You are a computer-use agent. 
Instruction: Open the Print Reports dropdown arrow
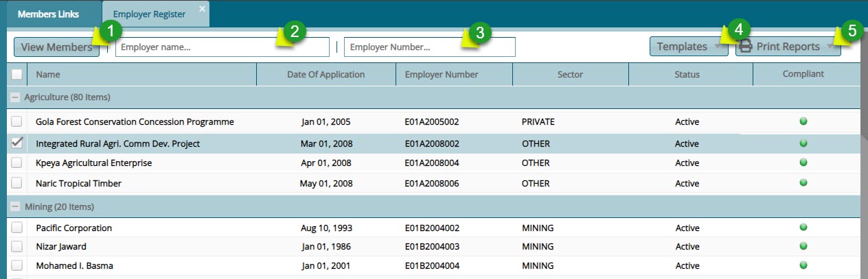click(x=832, y=47)
